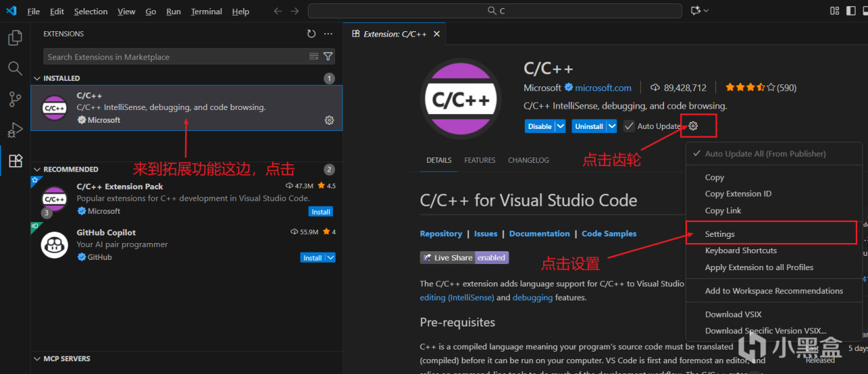Screen dimensions: 868x374
Task: Click the filter extensions funnel icon
Action: [328, 57]
